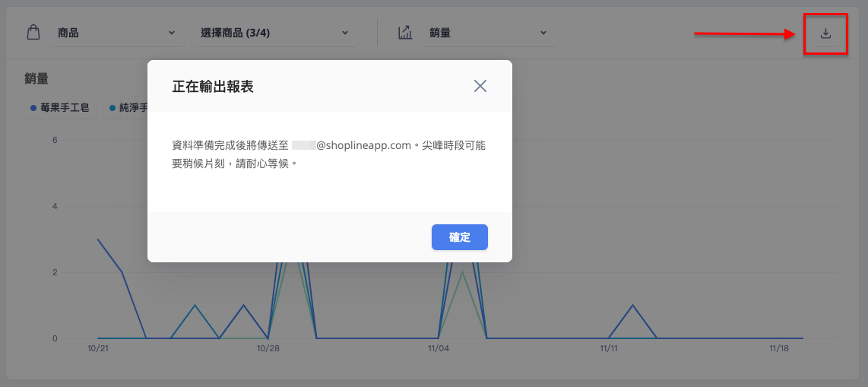Click the 10/21 date label on axis

pyautogui.click(x=98, y=349)
